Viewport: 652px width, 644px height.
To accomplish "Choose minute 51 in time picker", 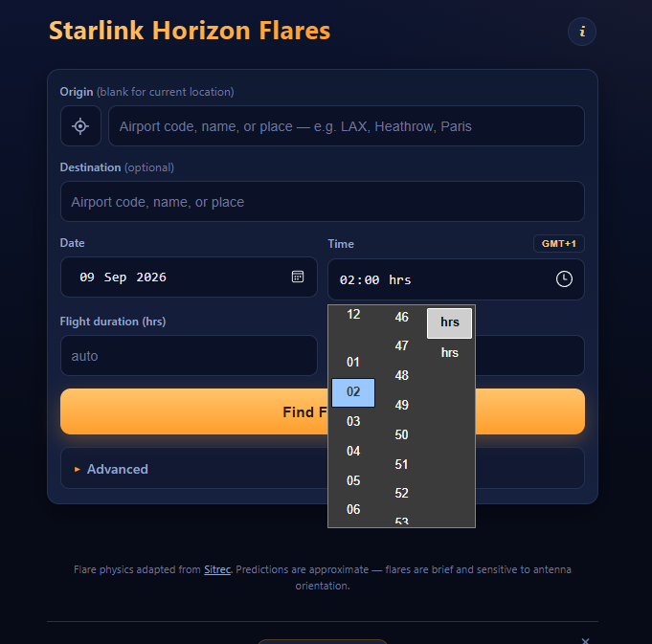I will [x=401, y=464].
